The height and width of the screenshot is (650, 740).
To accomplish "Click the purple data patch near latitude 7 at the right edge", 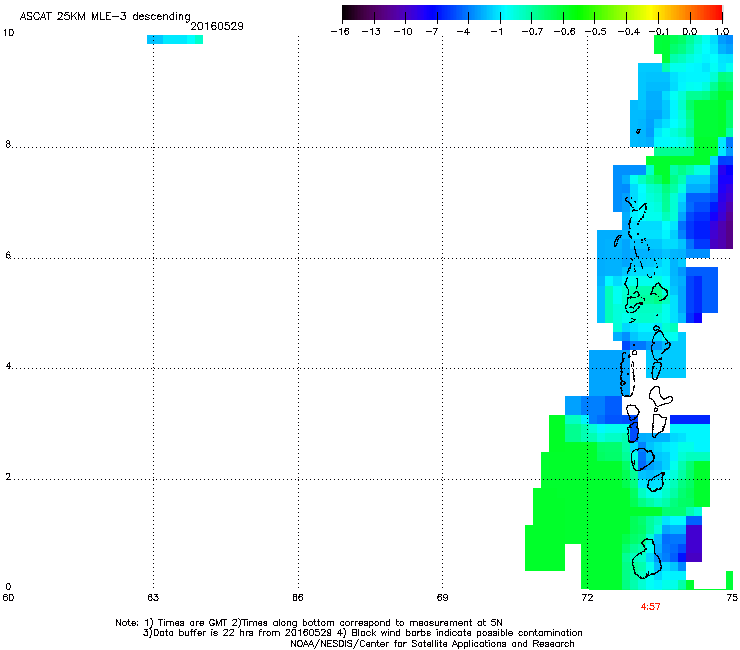I will pos(722,208).
